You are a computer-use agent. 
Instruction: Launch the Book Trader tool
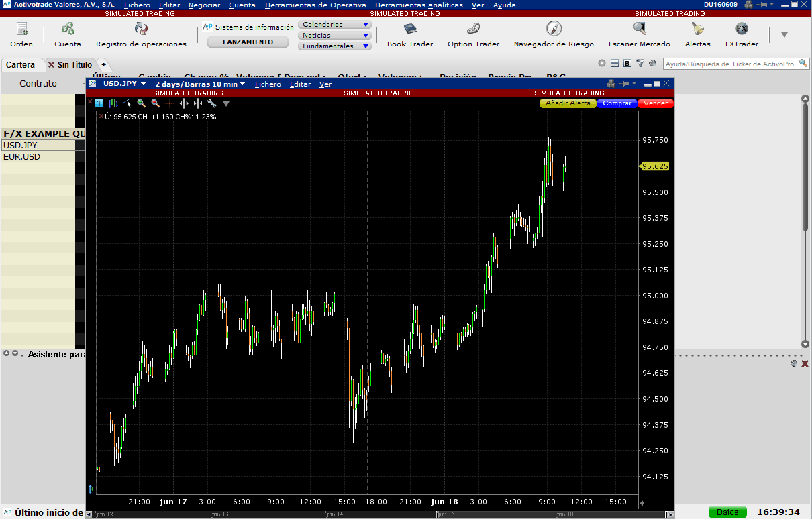click(x=410, y=34)
